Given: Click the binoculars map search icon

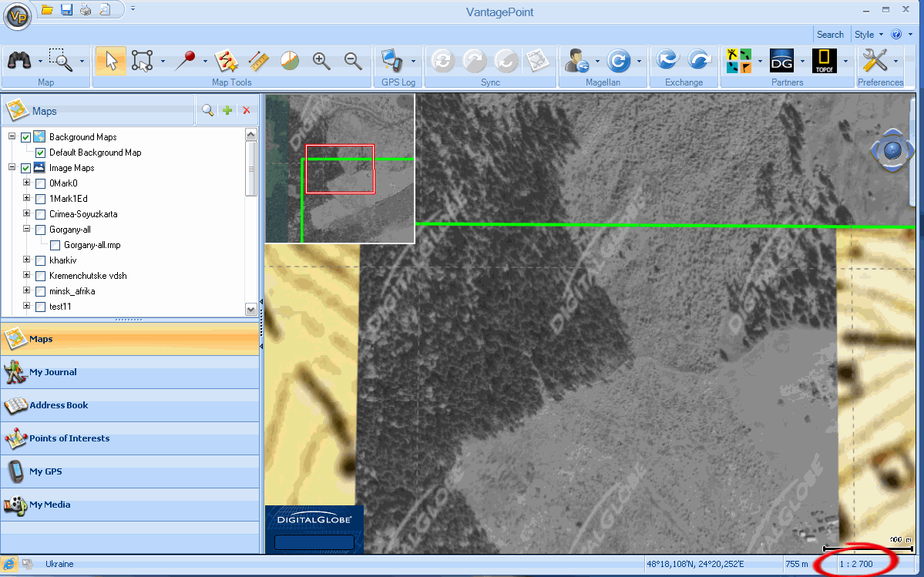Looking at the screenshot, I should click(x=18, y=61).
